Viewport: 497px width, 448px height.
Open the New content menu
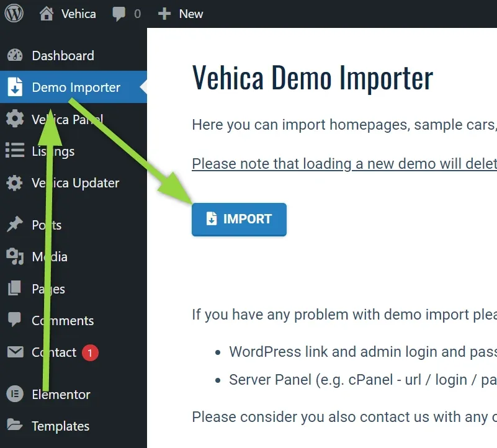click(x=191, y=14)
